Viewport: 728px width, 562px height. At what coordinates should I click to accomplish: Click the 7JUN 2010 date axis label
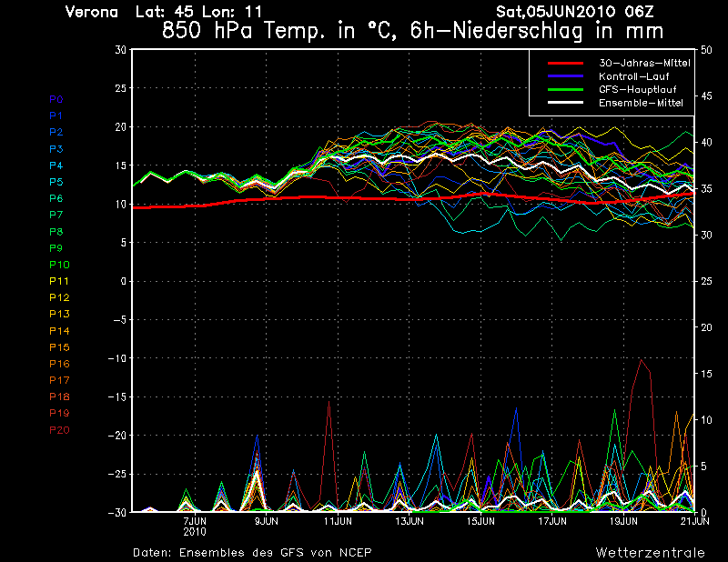196,526
